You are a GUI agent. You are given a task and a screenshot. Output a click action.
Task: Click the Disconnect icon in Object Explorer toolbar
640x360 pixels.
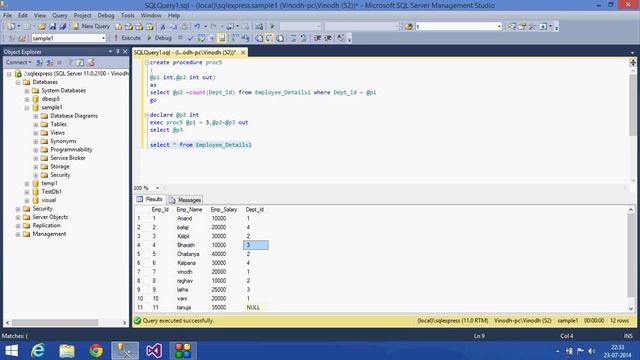[x=49, y=62]
